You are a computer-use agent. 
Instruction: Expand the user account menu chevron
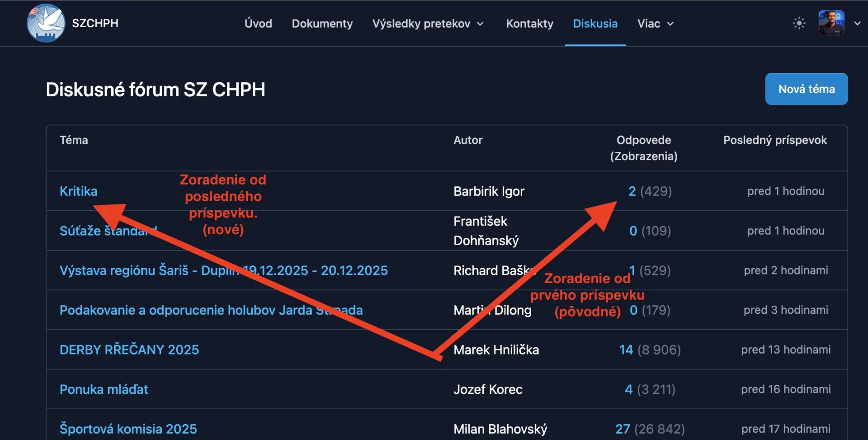coord(857,24)
